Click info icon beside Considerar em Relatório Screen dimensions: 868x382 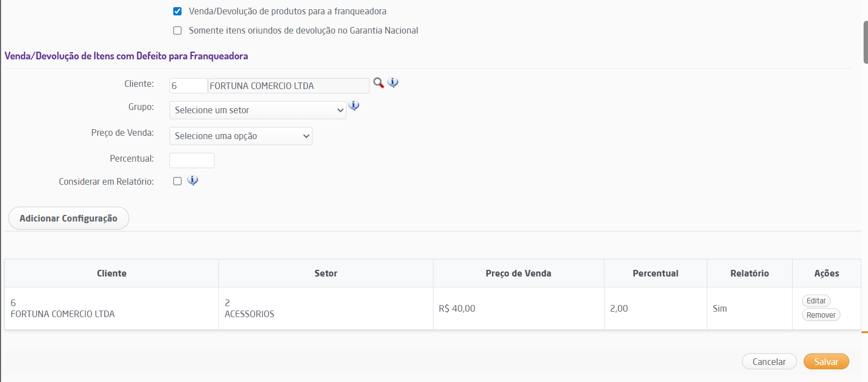point(193,180)
